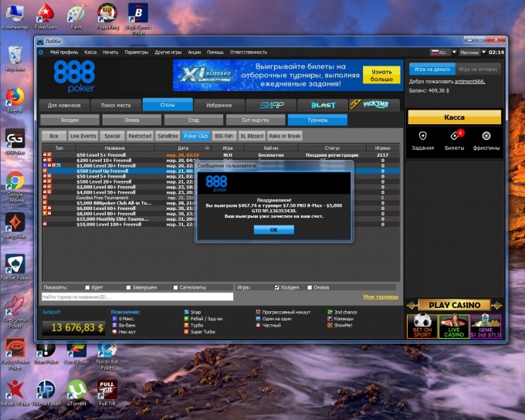This screenshot has height=420, width=525.
Task: Open the GGPoker desktop shortcut
Action: pos(15,141)
